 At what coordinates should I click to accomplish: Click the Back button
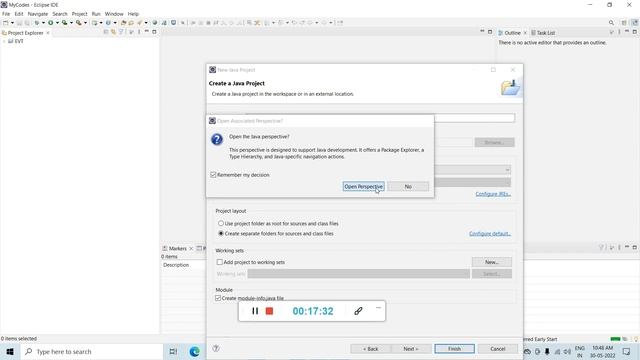click(371, 349)
